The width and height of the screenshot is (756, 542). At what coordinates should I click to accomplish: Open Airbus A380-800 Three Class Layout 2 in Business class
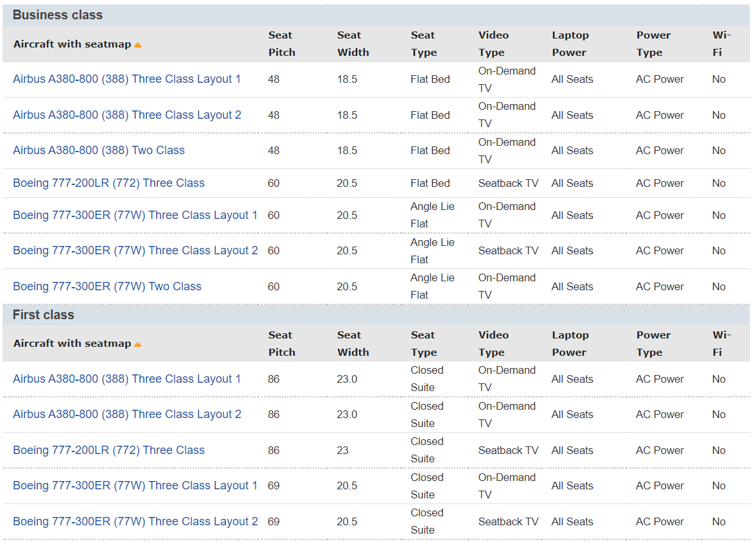(127, 115)
